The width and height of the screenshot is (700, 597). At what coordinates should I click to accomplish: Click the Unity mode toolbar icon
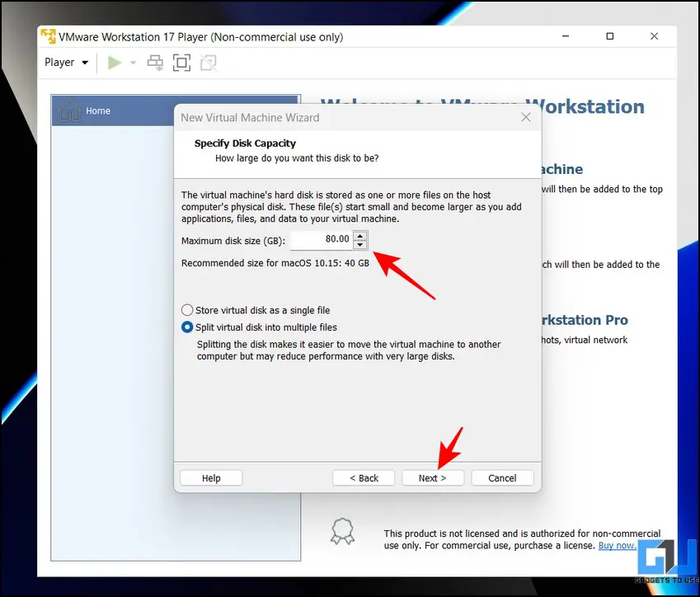[208, 63]
